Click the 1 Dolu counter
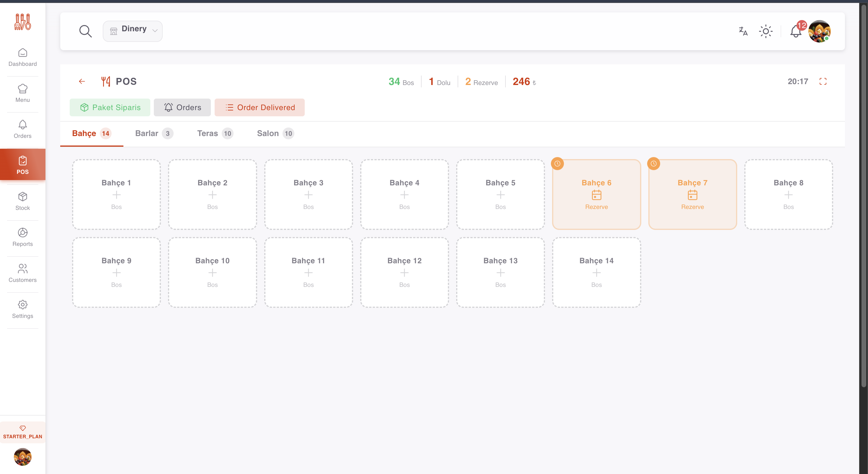The image size is (868, 474). (439, 81)
